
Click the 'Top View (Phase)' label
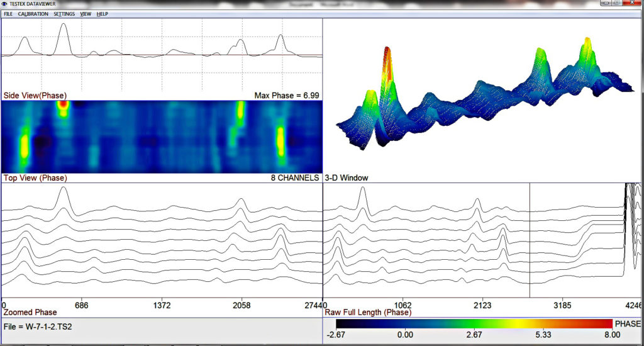point(35,178)
